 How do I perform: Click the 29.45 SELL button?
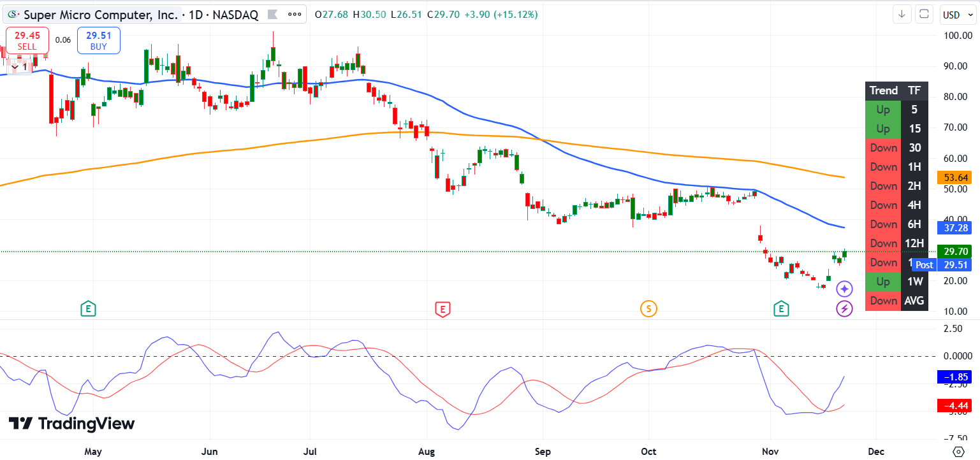point(27,40)
